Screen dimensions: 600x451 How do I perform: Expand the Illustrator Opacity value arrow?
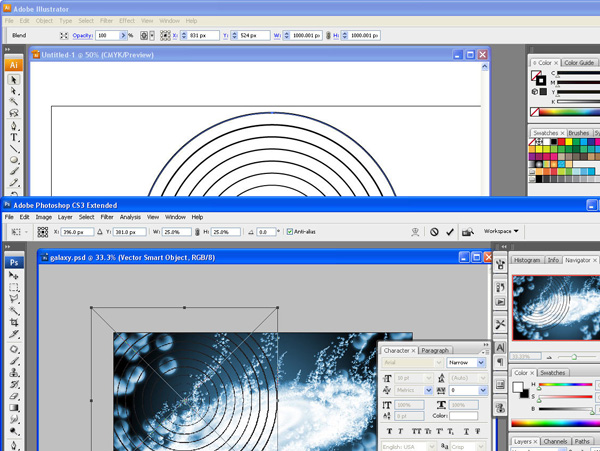(x=123, y=36)
